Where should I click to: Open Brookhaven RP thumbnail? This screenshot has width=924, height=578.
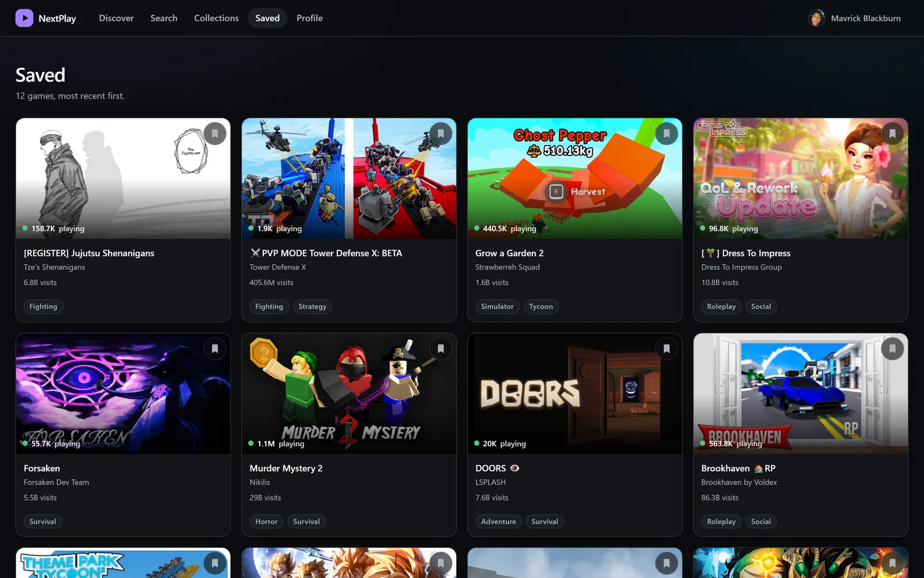click(x=800, y=394)
